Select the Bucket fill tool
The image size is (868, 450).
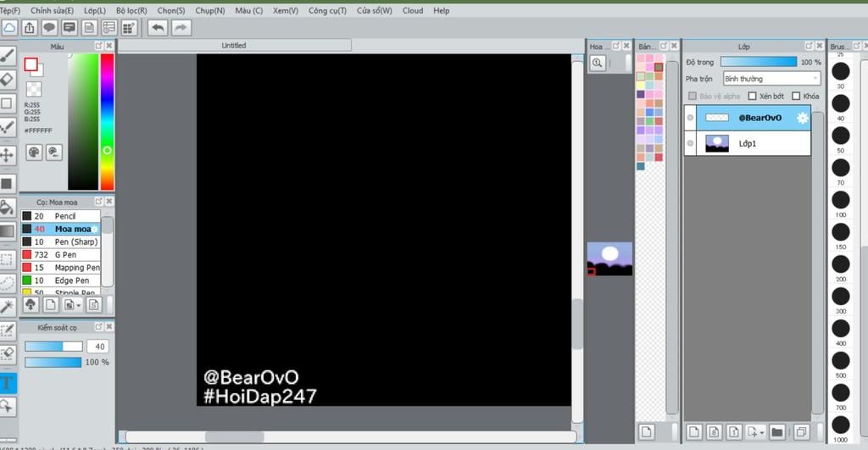coord(7,208)
